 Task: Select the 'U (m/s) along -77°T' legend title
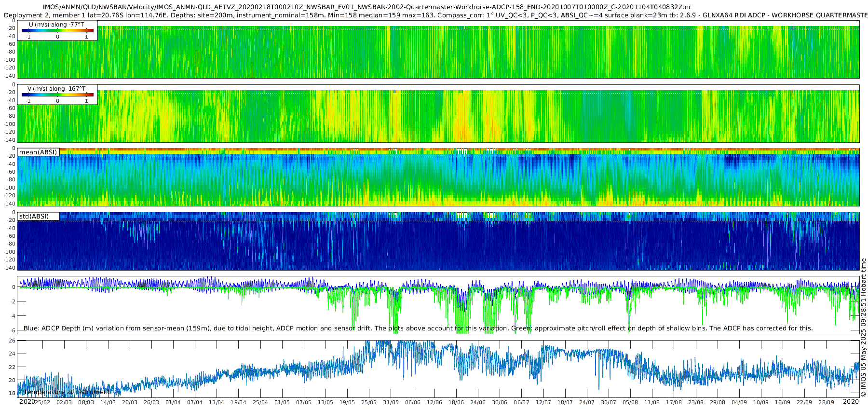point(56,24)
